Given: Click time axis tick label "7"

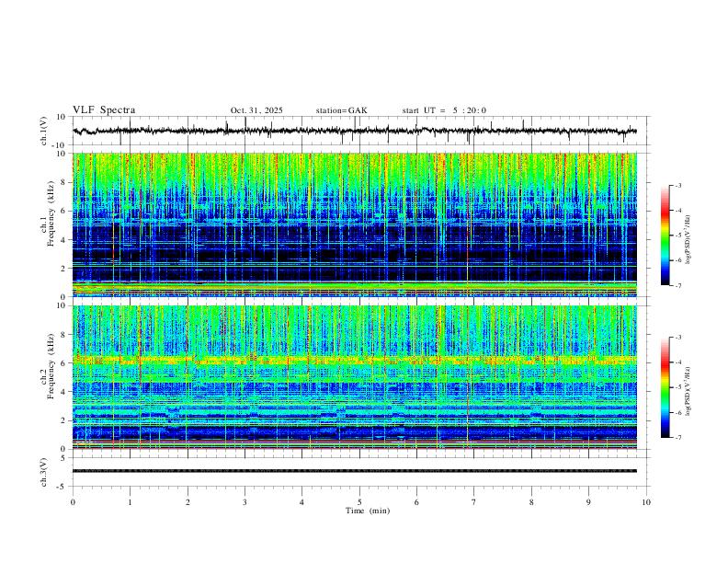Looking at the screenshot, I should tap(474, 502).
